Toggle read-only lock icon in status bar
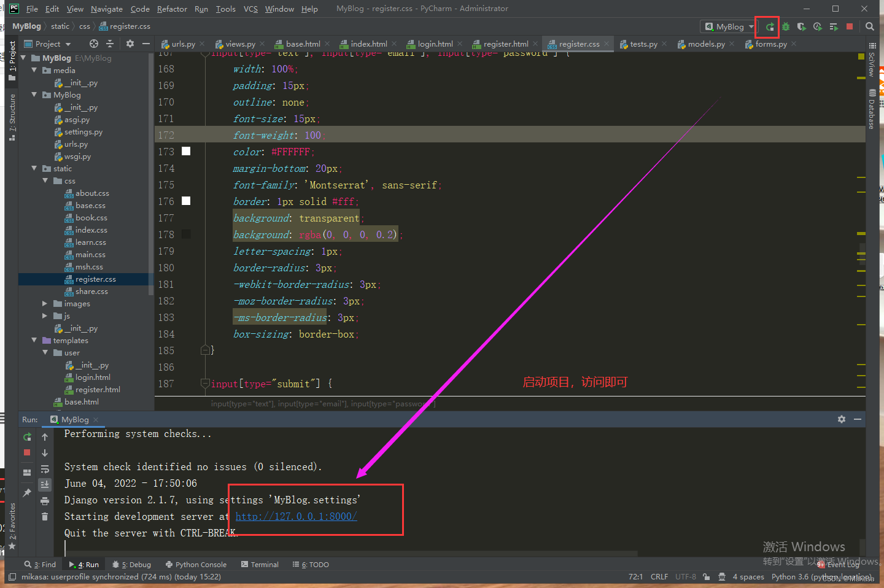 (707, 576)
